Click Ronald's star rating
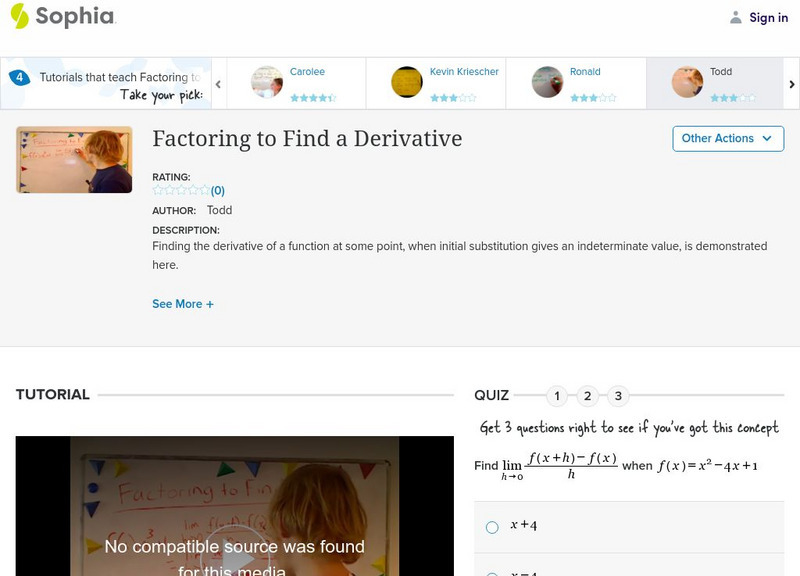 coord(593,97)
